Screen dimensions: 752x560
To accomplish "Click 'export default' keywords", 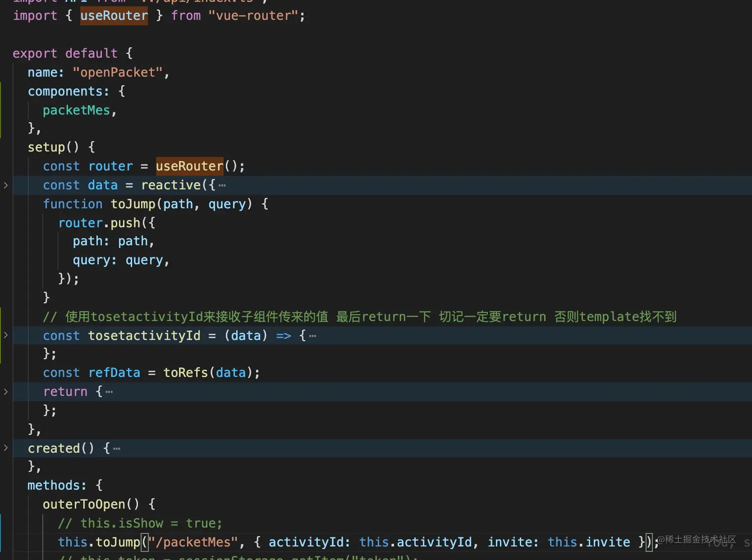I will click(65, 53).
